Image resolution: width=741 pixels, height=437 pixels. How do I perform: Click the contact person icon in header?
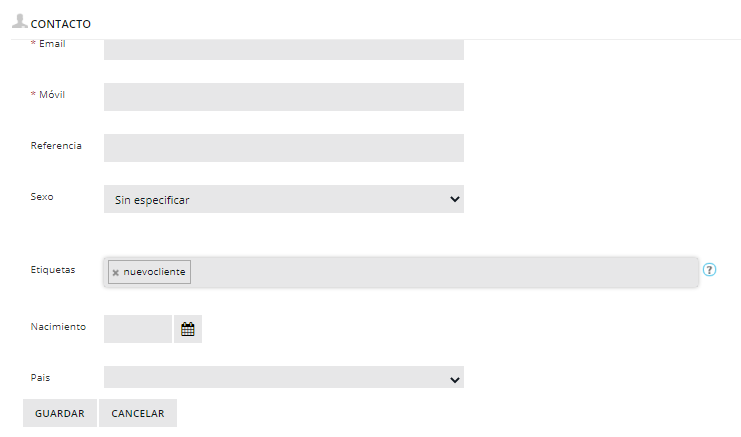(19, 19)
